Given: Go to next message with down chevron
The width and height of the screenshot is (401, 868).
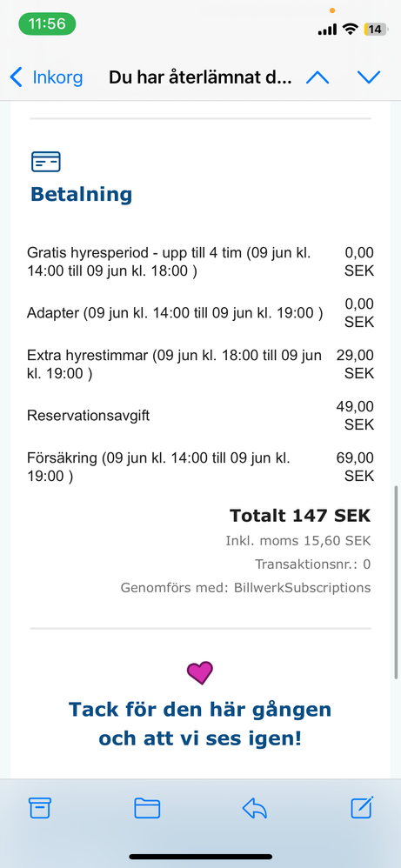Looking at the screenshot, I should (369, 77).
